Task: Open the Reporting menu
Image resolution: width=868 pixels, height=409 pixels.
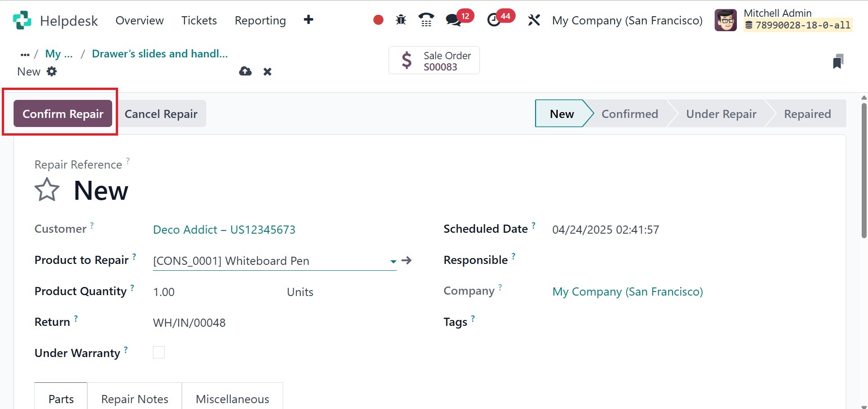Action: [260, 20]
